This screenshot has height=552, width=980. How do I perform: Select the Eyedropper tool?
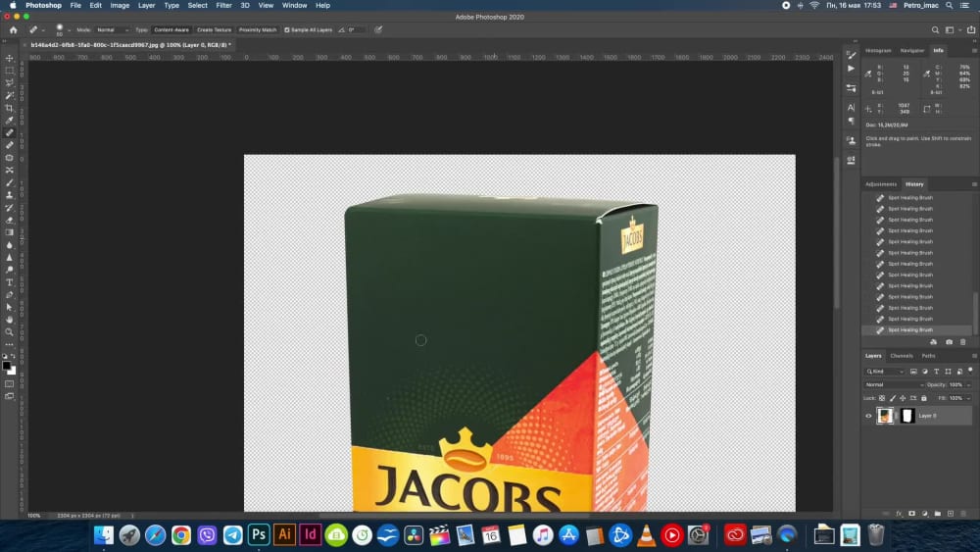point(10,120)
